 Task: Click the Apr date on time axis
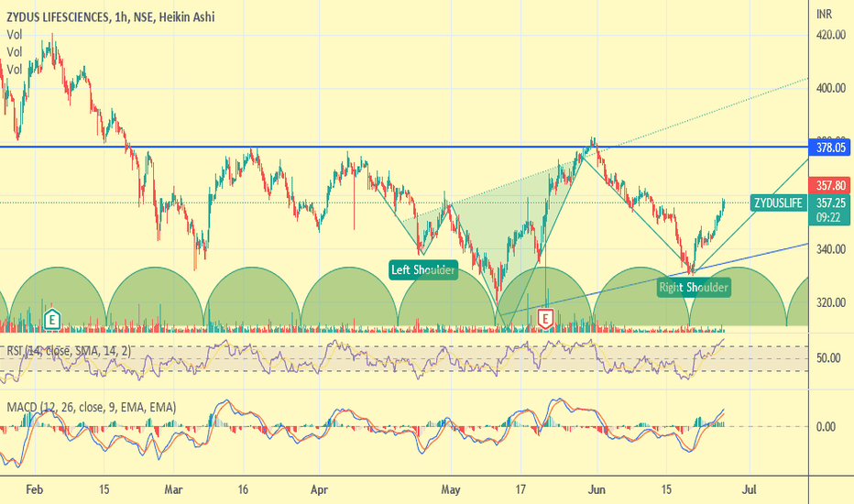pyautogui.click(x=319, y=490)
